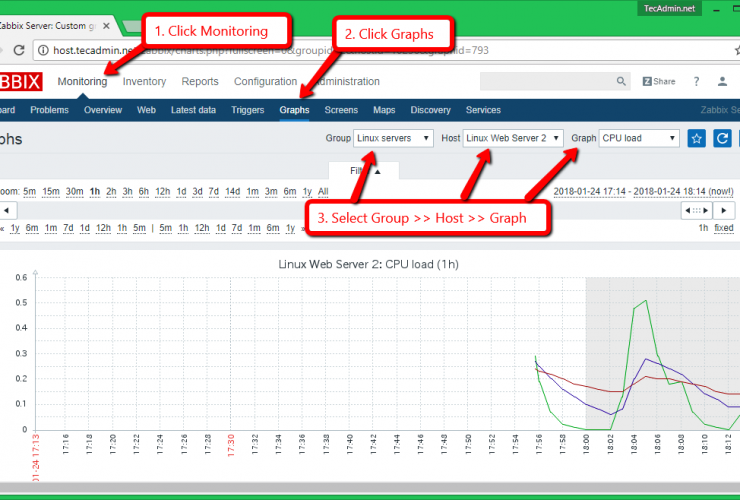740x500 pixels.
Task: Open the Host dropdown
Action: point(514,139)
